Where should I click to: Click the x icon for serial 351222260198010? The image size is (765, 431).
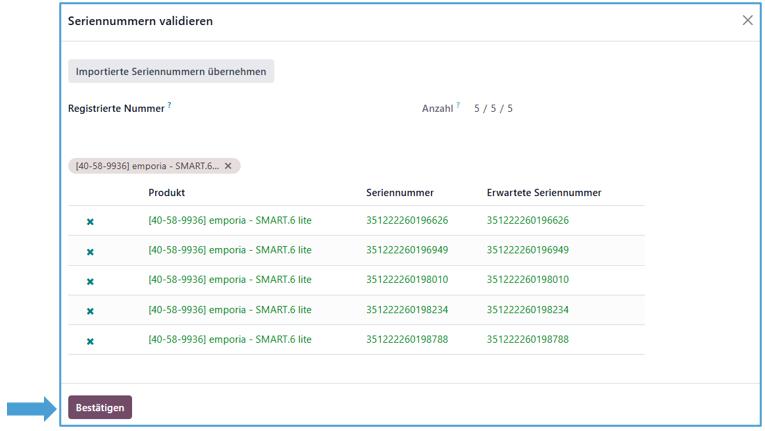point(90,281)
